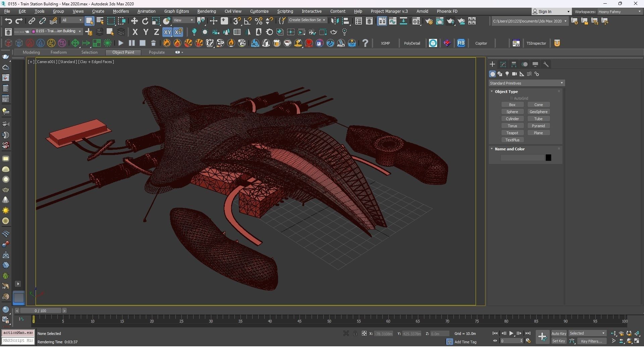
Task: Switch to the Populate ribbon tab
Action: (157, 52)
